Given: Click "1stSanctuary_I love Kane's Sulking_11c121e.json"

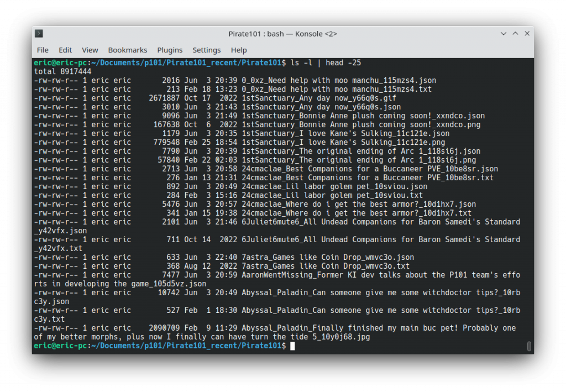Looking at the screenshot, I should (345, 134).
